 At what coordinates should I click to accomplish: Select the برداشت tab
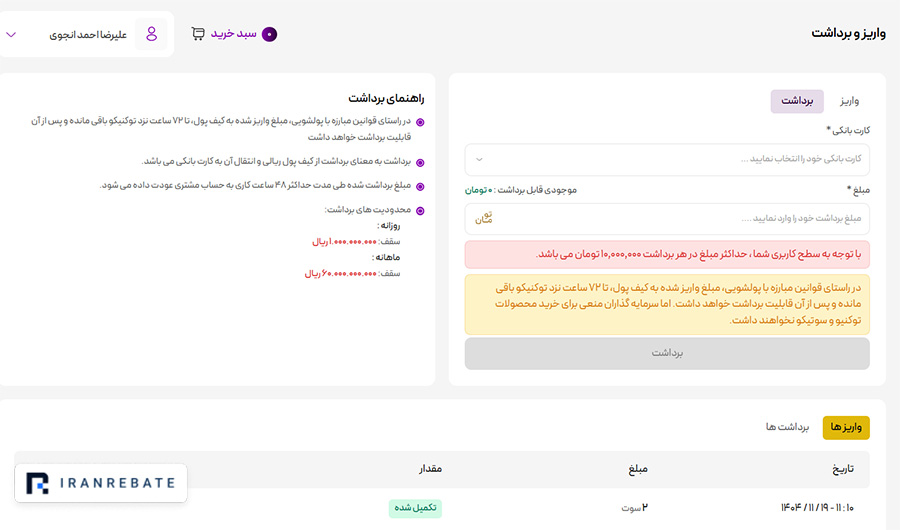(797, 101)
